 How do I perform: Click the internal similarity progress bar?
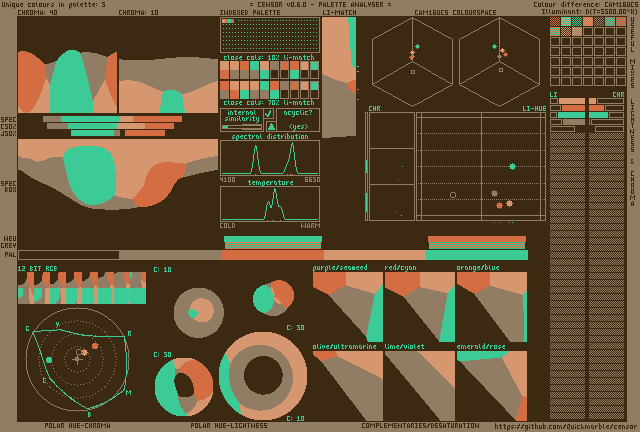242,127
